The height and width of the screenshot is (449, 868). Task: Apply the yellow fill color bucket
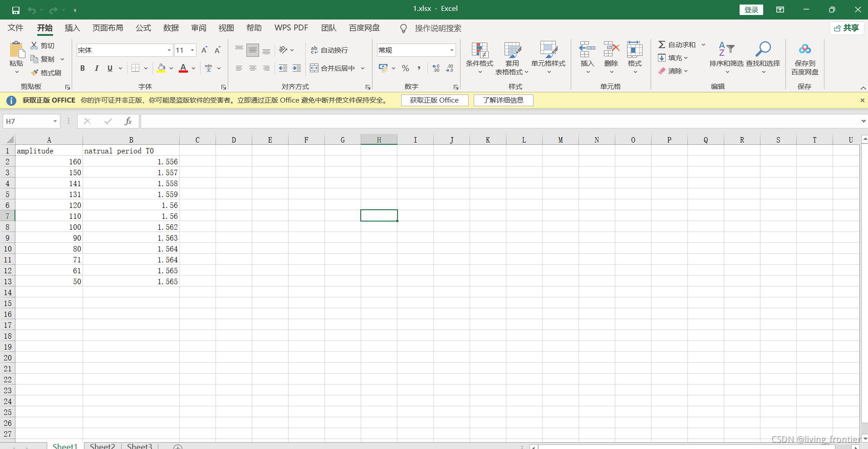coord(161,68)
